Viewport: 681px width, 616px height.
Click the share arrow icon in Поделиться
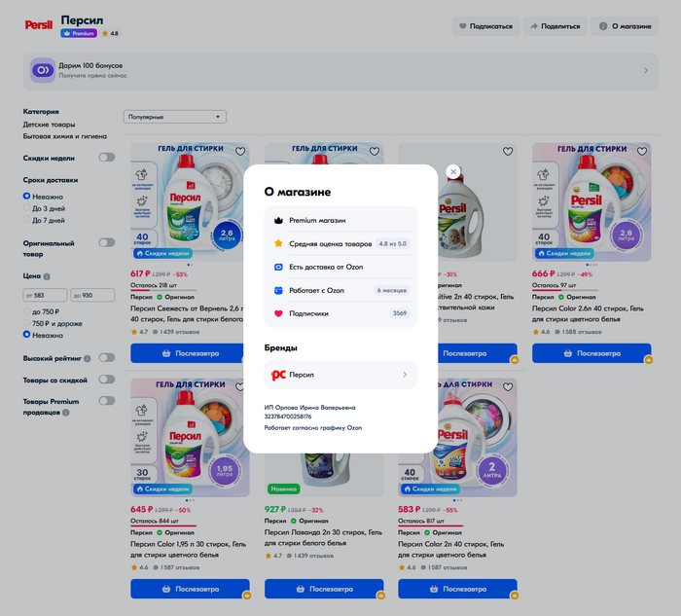534,26
